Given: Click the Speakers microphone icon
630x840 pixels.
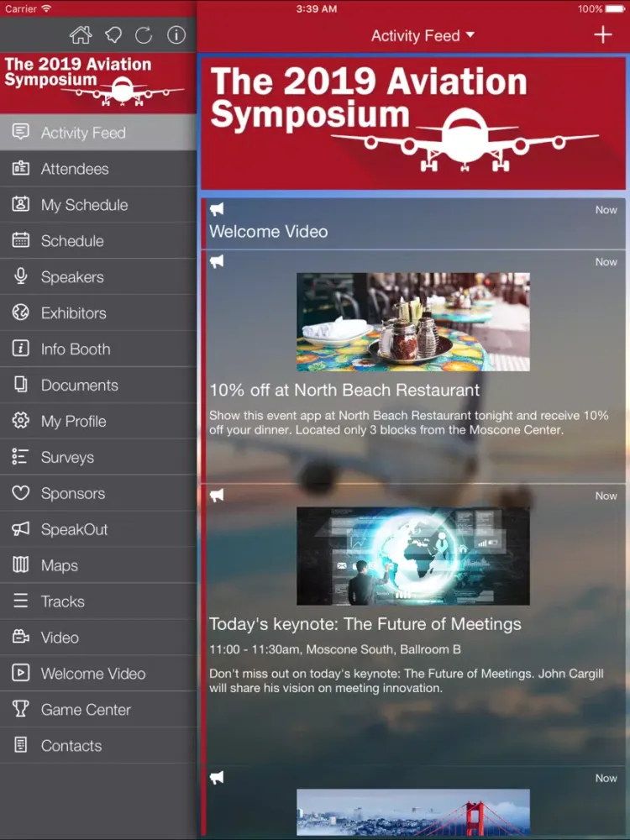Looking at the screenshot, I should 21,277.
